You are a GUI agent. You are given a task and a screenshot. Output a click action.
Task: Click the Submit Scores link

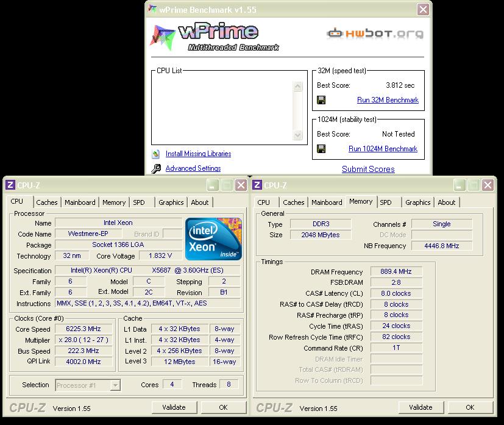[x=367, y=169]
